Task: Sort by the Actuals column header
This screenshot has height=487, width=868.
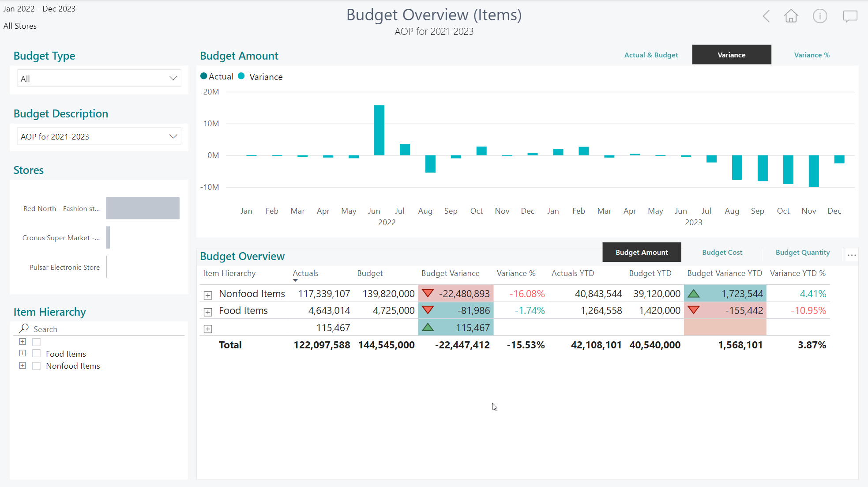Action: [x=305, y=273]
